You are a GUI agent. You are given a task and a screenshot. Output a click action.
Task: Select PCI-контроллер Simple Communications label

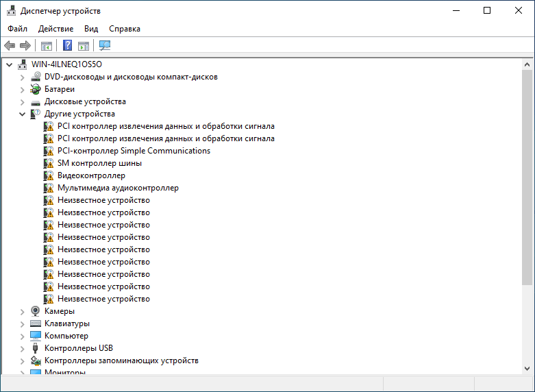(x=134, y=151)
